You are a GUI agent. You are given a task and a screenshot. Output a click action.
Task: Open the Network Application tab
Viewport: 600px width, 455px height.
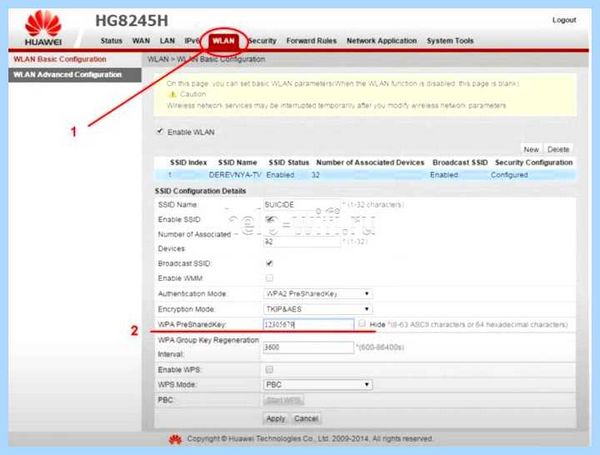coord(382,41)
